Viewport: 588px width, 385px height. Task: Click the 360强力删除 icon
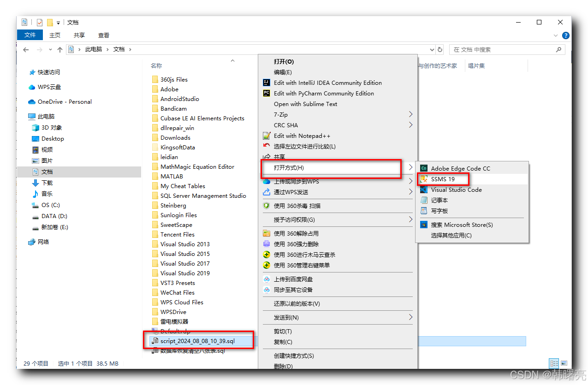tap(266, 244)
